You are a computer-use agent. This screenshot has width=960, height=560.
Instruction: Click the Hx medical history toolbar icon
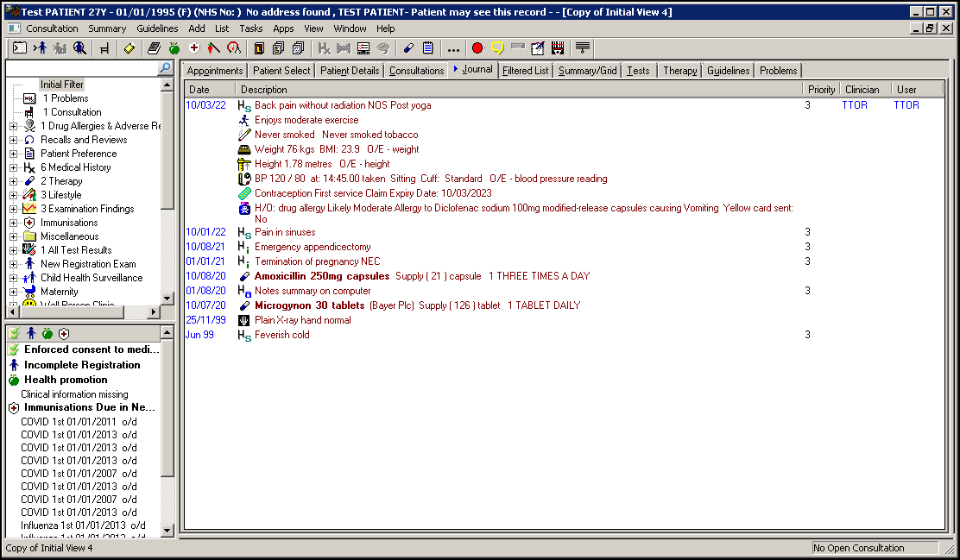pyautogui.click(x=324, y=48)
